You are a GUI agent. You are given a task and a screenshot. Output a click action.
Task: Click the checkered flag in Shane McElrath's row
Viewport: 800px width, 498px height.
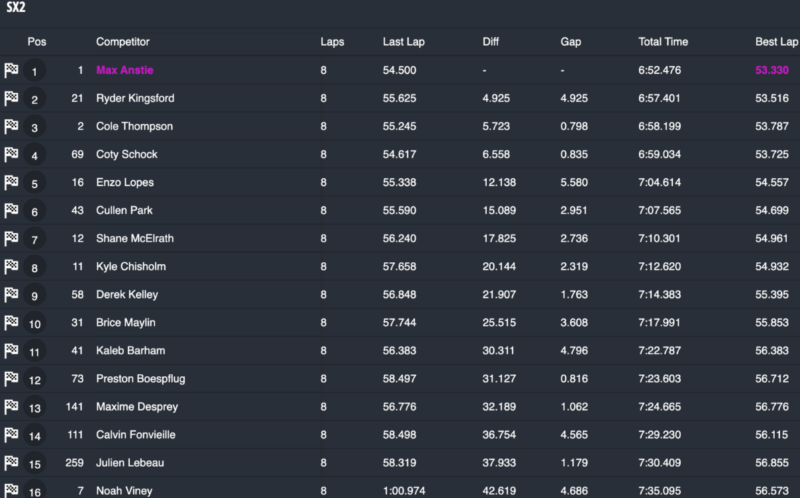[x=11, y=238]
